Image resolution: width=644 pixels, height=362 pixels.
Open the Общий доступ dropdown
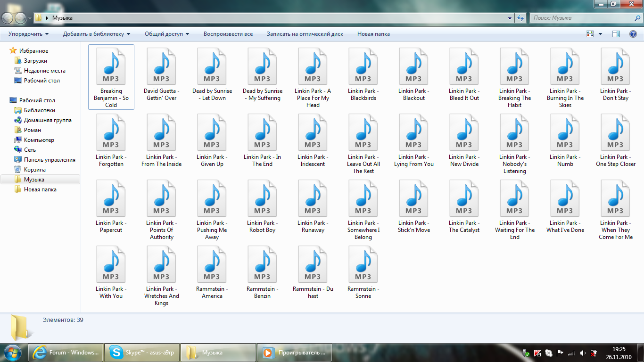[167, 34]
